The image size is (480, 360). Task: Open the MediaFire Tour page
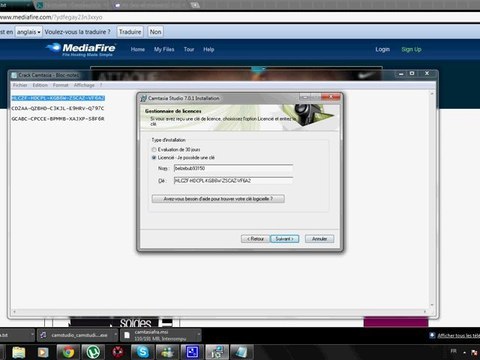tap(189, 49)
